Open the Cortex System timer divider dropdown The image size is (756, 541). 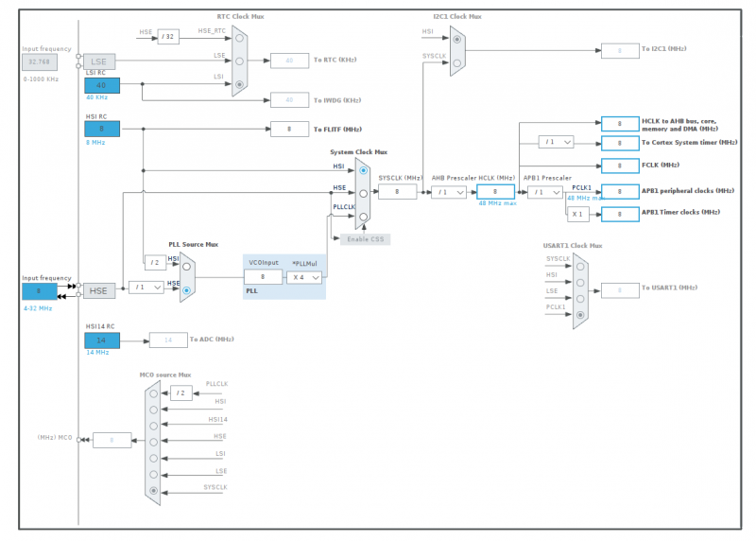[x=556, y=142]
